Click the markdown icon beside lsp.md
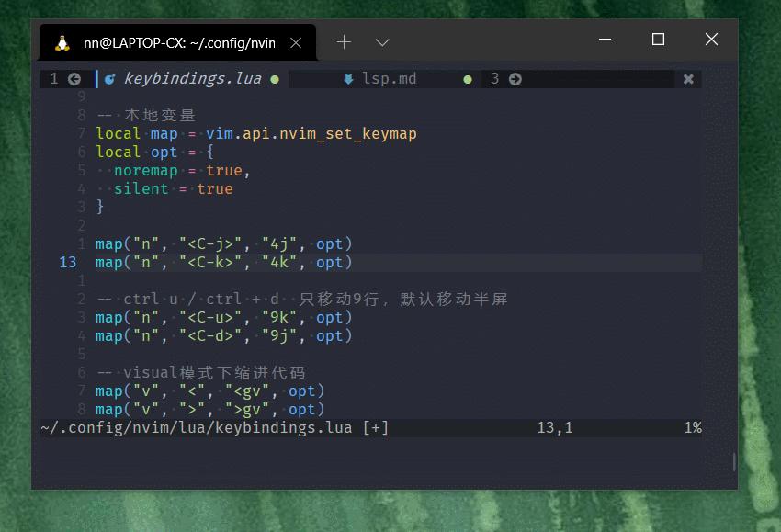 click(x=346, y=78)
